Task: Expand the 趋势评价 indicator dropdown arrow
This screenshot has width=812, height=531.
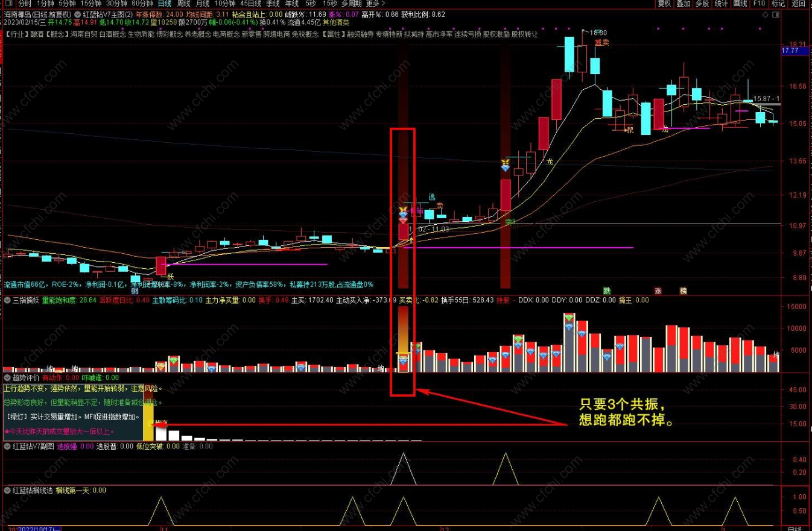Action: (7, 377)
